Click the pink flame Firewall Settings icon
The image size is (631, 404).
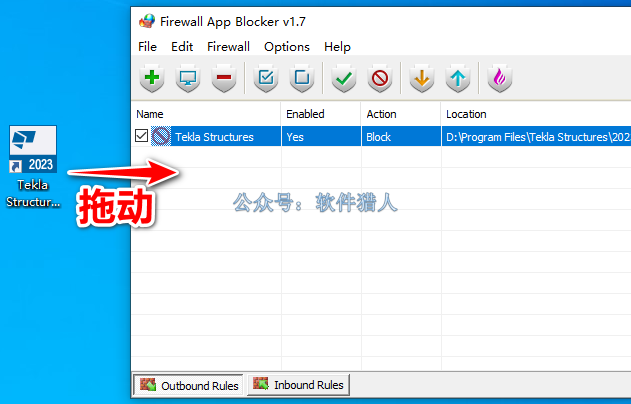coord(499,78)
